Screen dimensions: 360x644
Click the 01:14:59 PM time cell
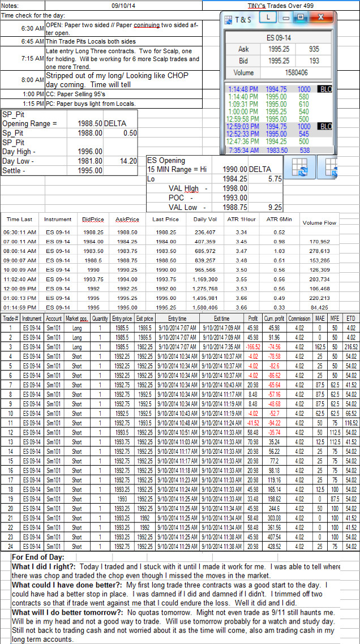click(x=19, y=307)
